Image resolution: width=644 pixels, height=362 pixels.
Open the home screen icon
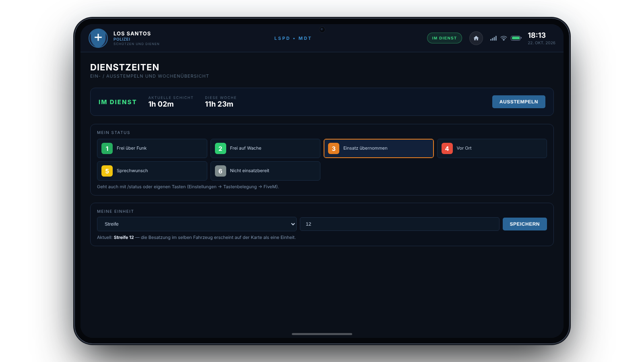pos(476,38)
